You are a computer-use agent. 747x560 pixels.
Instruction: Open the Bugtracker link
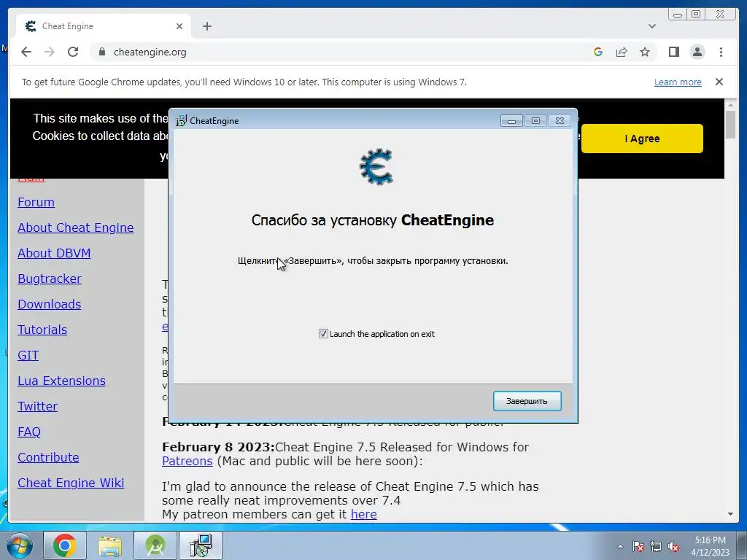[49, 279]
